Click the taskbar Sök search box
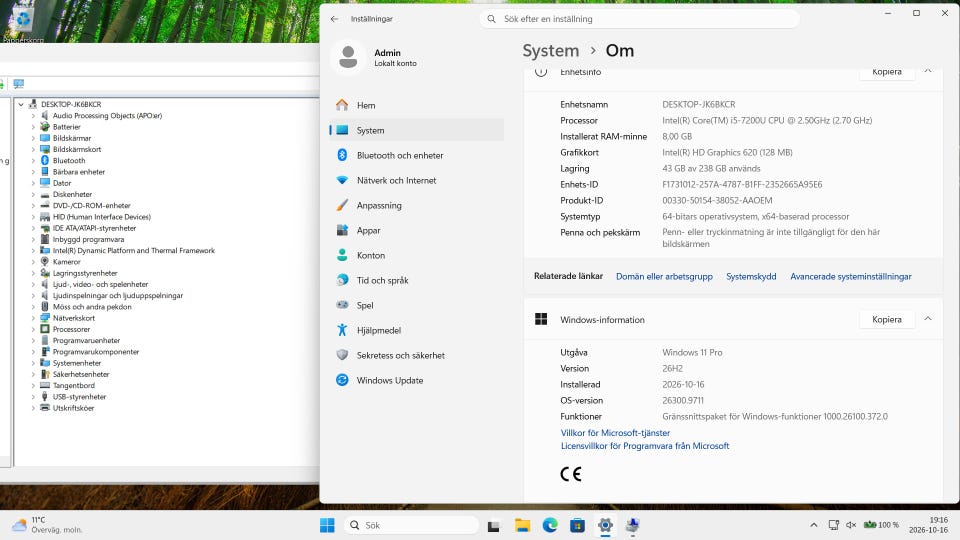 pos(411,525)
